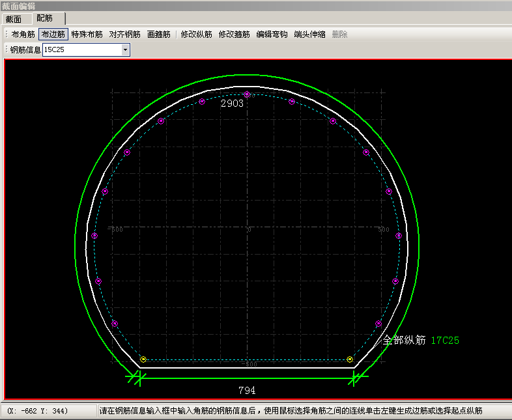Switch to the 截面 tab
The width and height of the screenshot is (512, 420).
pyautogui.click(x=14, y=20)
